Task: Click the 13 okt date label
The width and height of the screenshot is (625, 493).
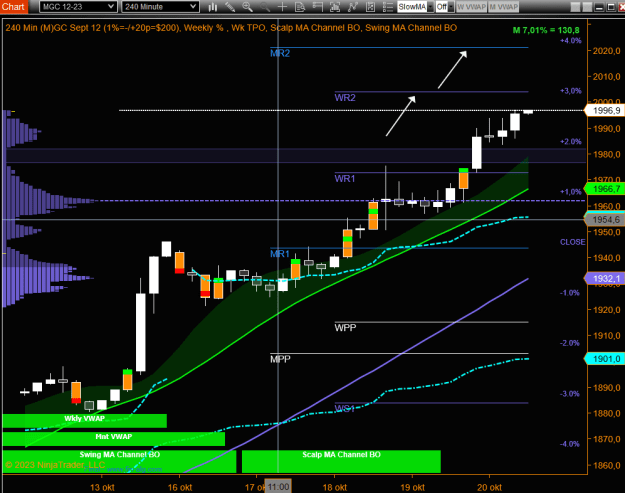Action: coord(102,487)
